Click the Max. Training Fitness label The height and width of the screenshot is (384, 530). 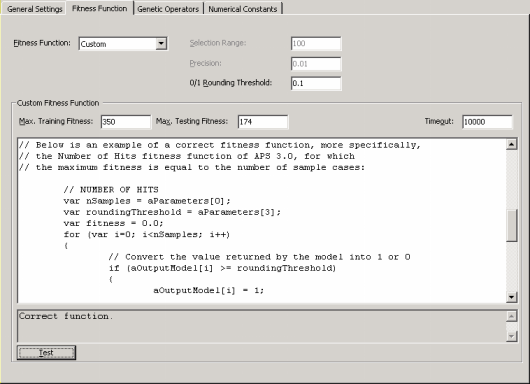point(56,121)
